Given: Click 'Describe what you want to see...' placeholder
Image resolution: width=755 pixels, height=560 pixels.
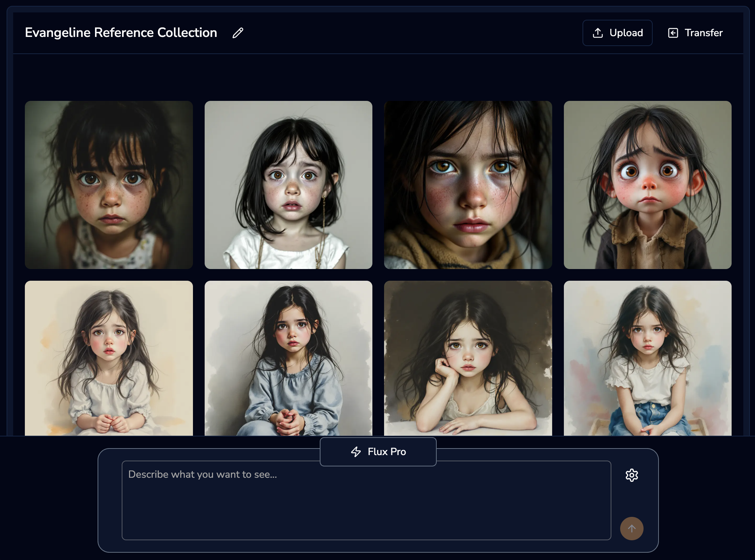Looking at the screenshot, I should tap(203, 474).
